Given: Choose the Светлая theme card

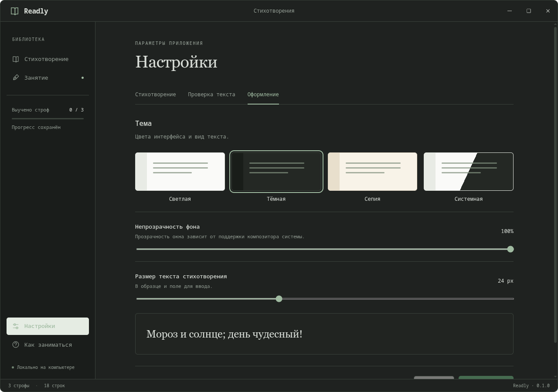Looking at the screenshot, I should (180, 172).
